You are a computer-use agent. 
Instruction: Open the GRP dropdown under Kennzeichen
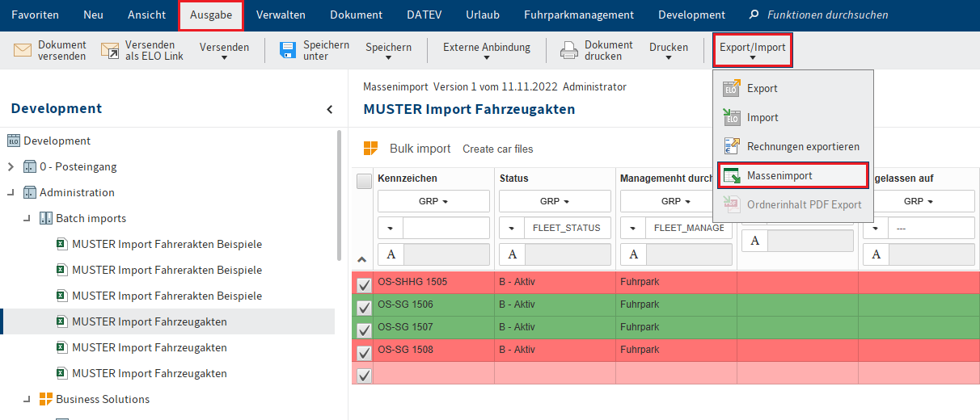(x=433, y=201)
